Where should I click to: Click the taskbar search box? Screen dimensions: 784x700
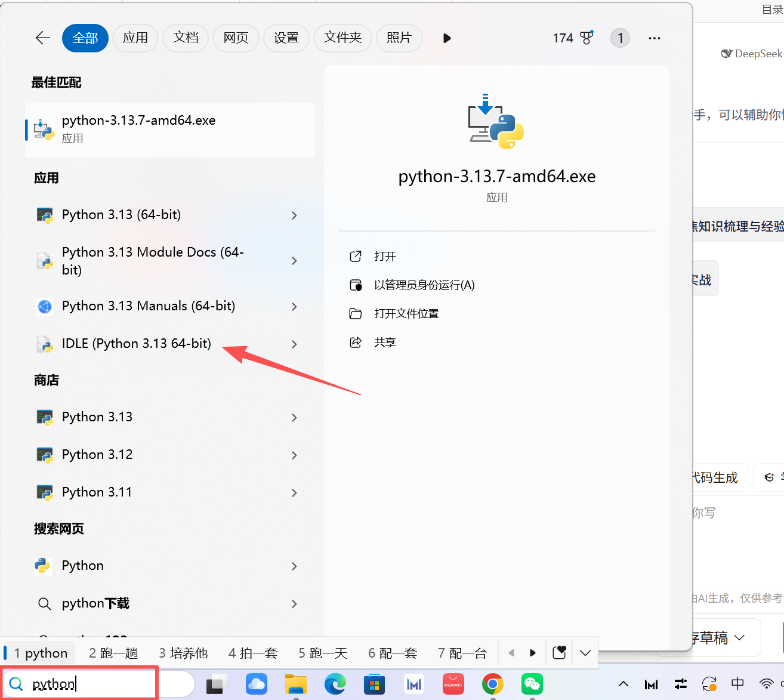point(99,684)
